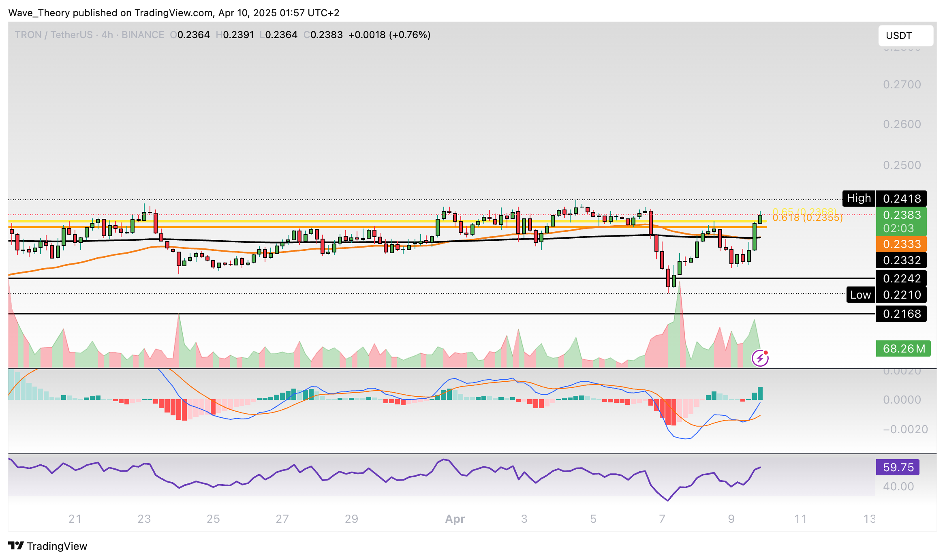
Task: Select the 0.2168 support line price label
Action: point(901,314)
